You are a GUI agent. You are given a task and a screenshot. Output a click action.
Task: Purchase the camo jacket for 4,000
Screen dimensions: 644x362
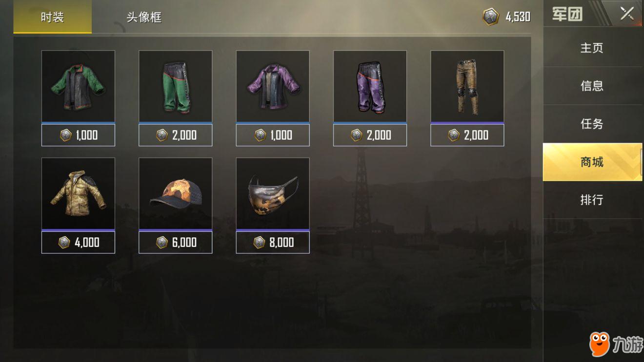click(x=78, y=242)
